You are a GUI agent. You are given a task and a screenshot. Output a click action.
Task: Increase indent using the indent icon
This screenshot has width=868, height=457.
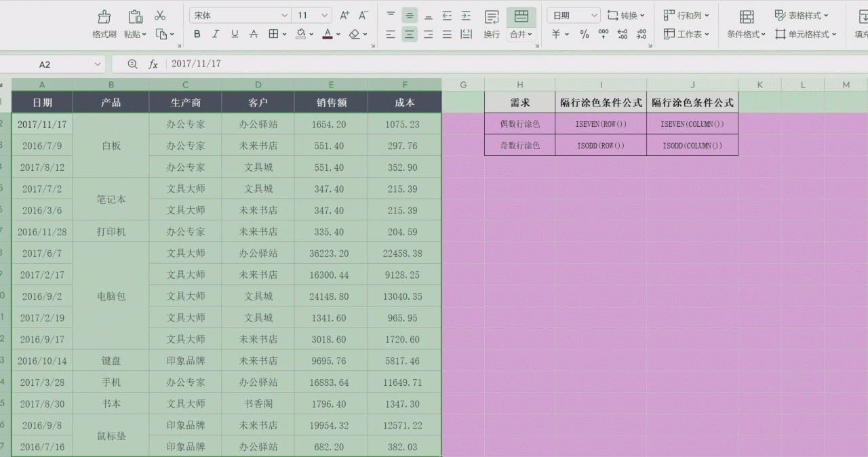point(466,15)
